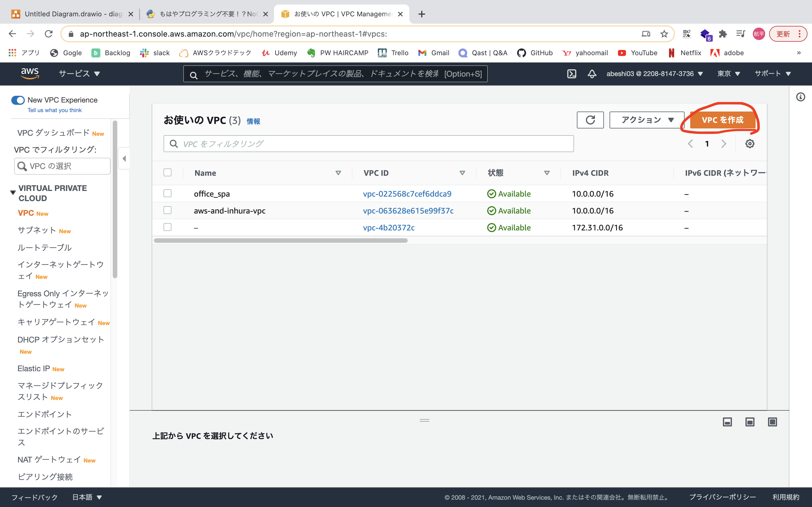Go to AWS console home logo

30,73
